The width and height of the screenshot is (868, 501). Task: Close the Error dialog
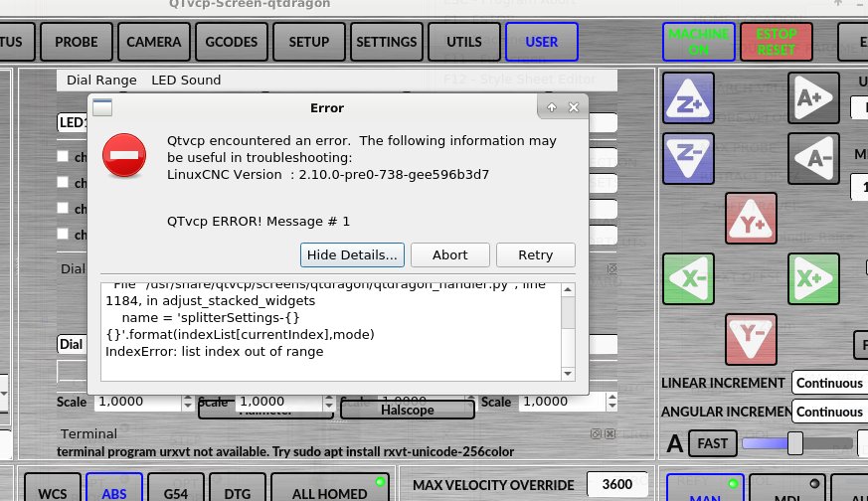pyautogui.click(x=574, y=107)
